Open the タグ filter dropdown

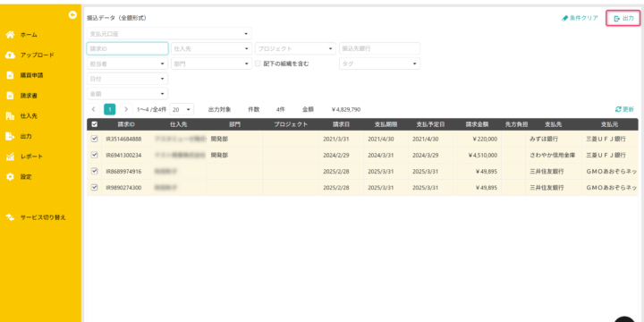pos(379,64)
